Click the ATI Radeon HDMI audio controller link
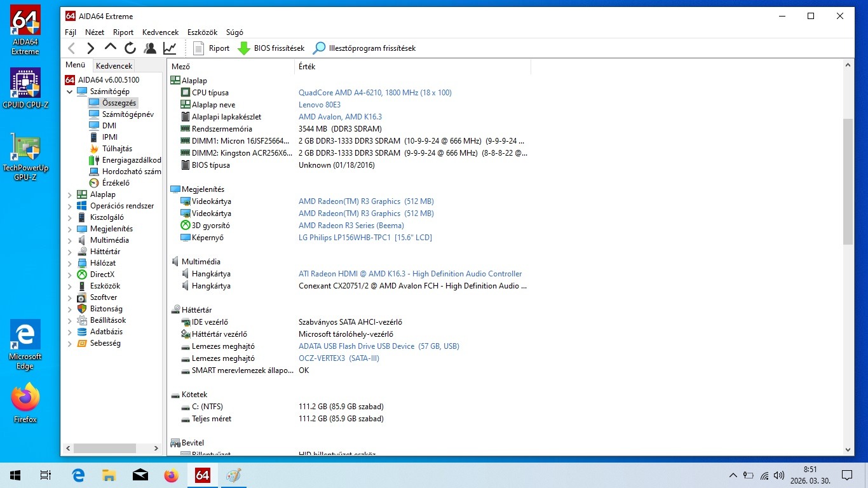 410,274
